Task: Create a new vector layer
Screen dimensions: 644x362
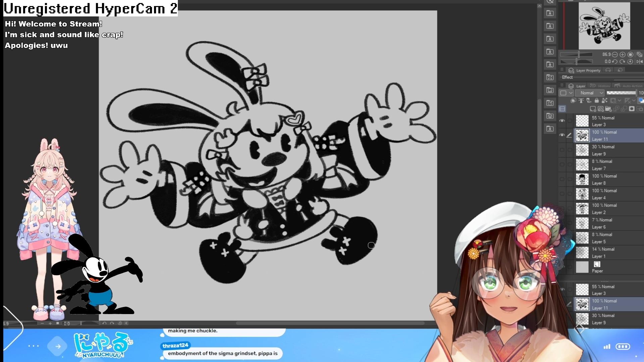Action: pos(601,109)
